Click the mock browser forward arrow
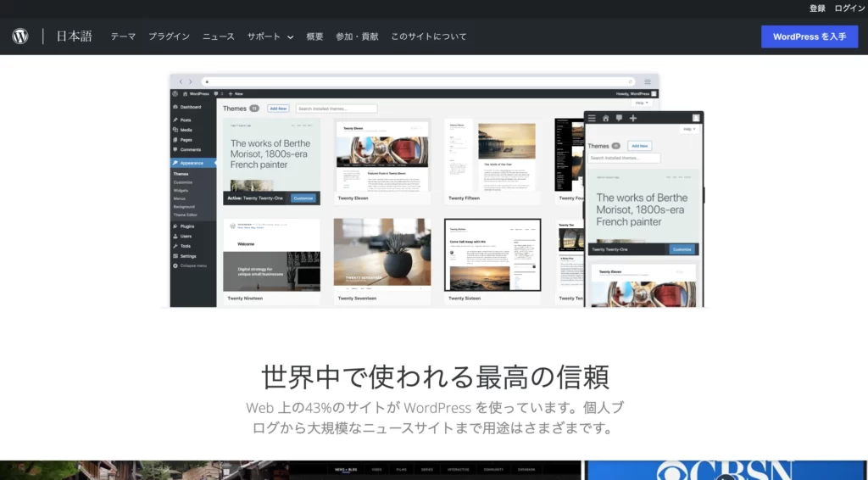 191,81
